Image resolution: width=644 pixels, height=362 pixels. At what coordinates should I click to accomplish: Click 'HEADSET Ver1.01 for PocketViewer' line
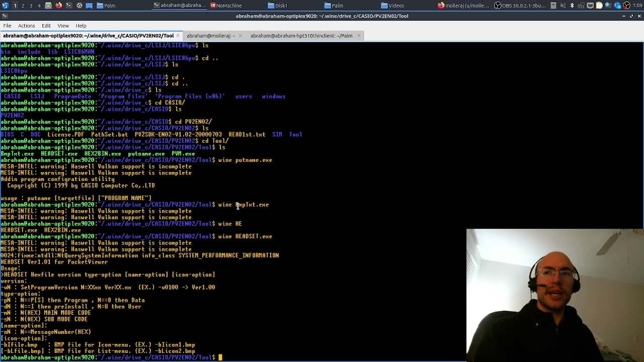54,262
